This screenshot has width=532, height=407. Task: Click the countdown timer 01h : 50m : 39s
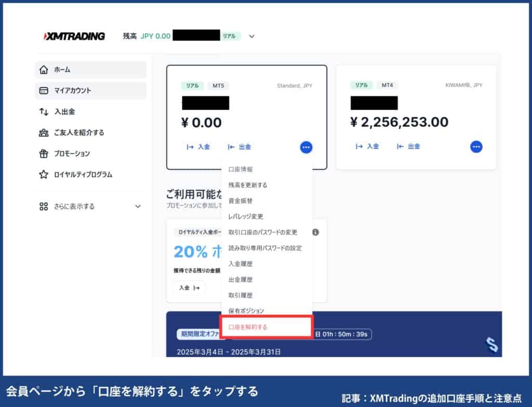[345, 334]
